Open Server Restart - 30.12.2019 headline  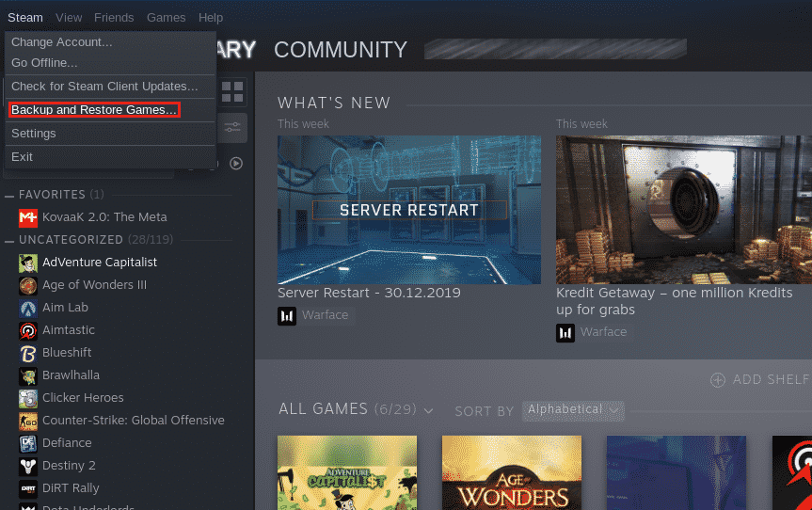click(369, 293)
